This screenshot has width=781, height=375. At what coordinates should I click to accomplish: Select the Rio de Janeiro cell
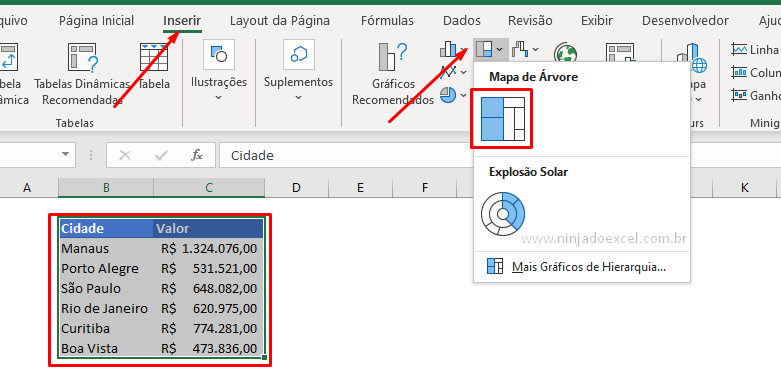pos(106,308)
